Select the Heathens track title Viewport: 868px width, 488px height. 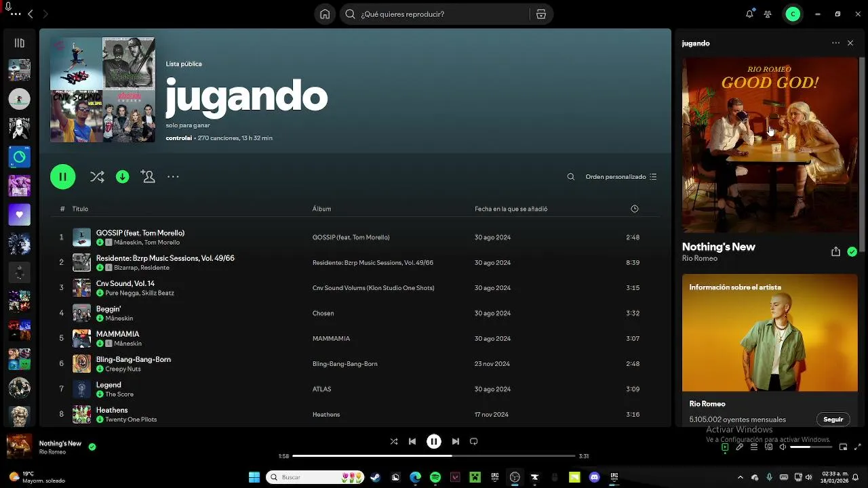112,410
